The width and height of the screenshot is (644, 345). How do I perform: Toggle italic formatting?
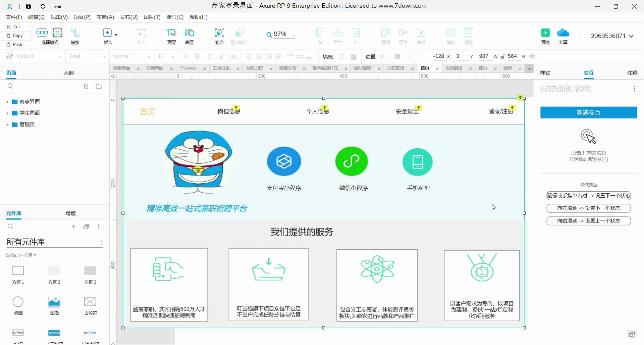[209, 56]
